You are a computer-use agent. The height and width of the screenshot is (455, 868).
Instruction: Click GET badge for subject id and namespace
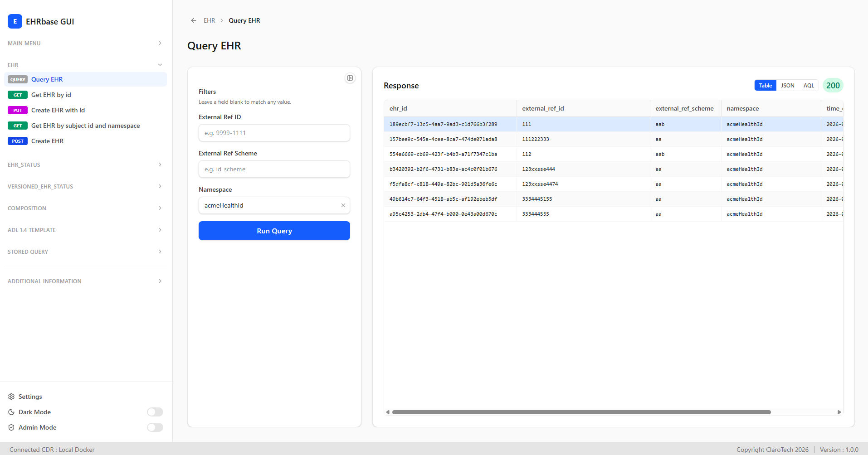point(18,126)
